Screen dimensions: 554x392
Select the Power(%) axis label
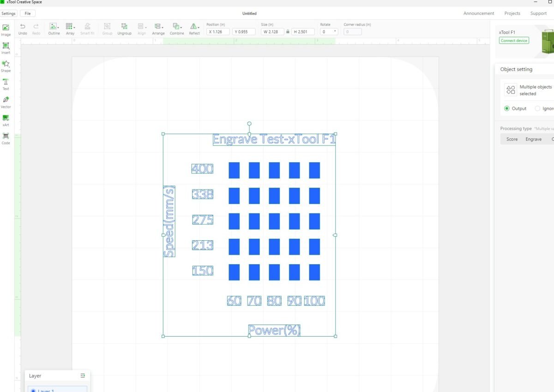274,330
